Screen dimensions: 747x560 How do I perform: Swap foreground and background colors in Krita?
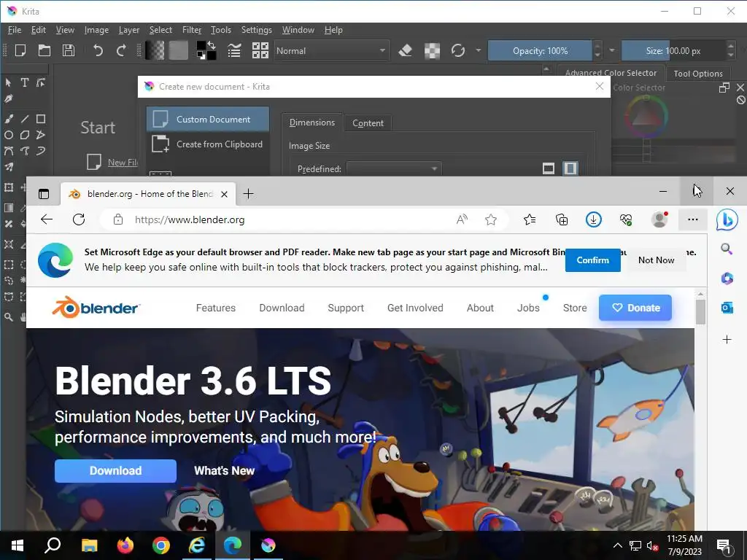coord(212,45)
